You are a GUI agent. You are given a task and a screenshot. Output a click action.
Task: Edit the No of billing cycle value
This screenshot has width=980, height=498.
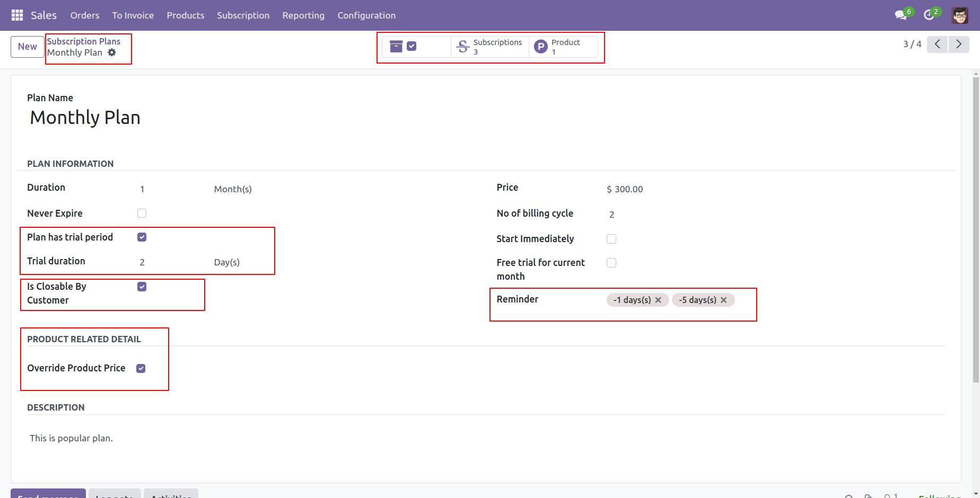point(611,215)
